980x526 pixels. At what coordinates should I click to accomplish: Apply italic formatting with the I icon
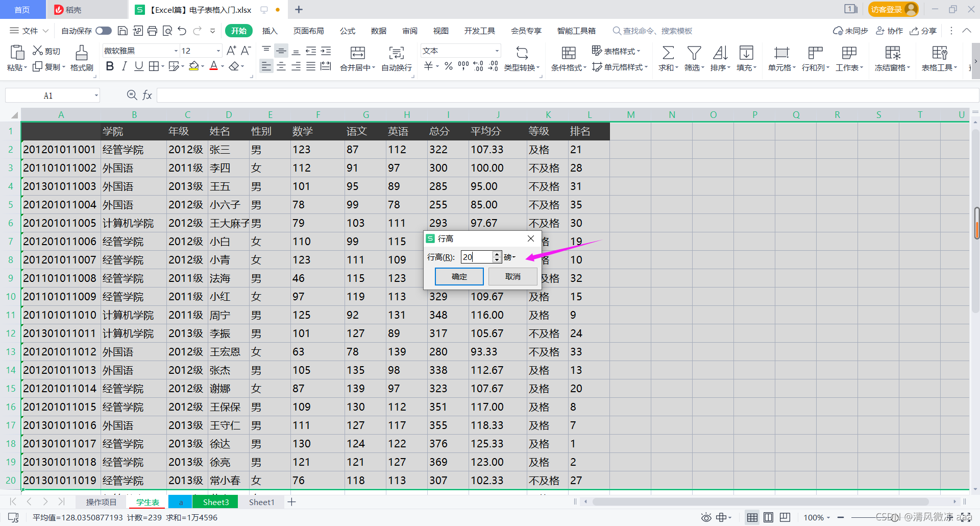(x=124, y=66)
